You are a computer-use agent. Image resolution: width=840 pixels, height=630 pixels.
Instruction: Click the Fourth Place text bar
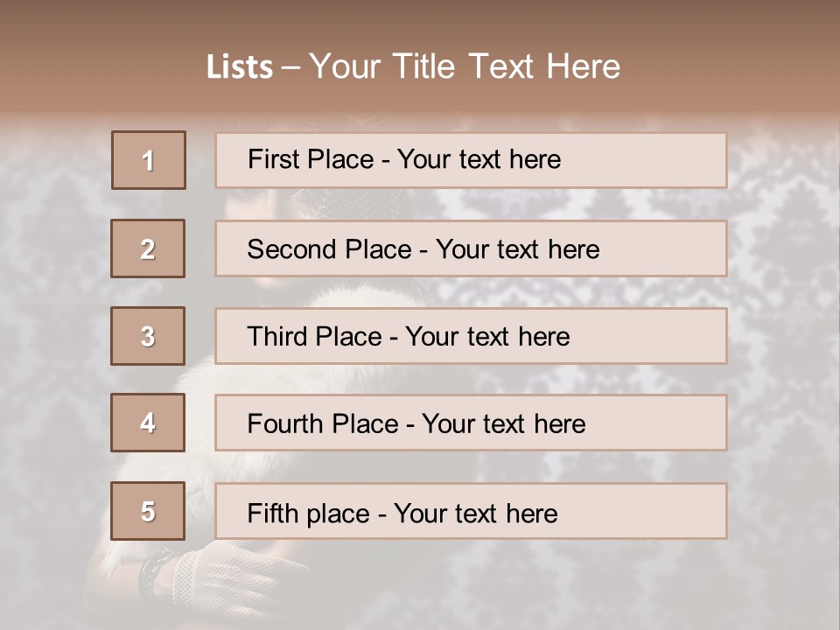click(x=471, y=423)
